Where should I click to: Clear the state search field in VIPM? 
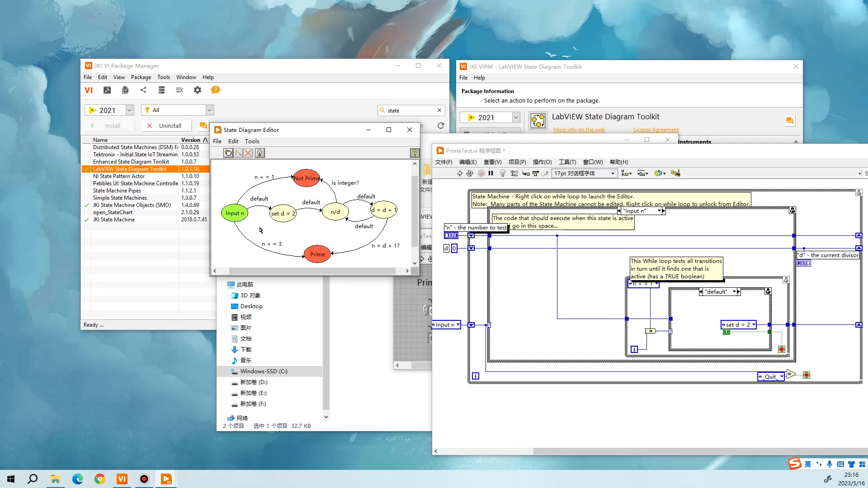439,110
